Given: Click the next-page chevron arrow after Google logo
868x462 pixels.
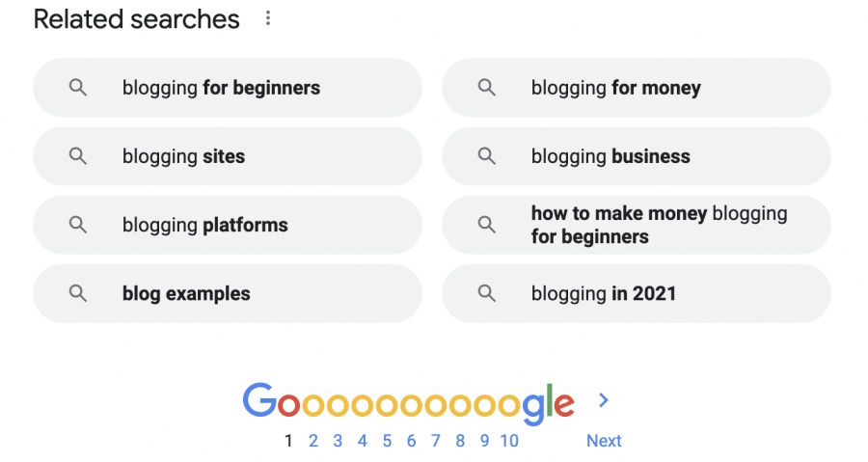Looking at the screenshot, I should point(604,400).
